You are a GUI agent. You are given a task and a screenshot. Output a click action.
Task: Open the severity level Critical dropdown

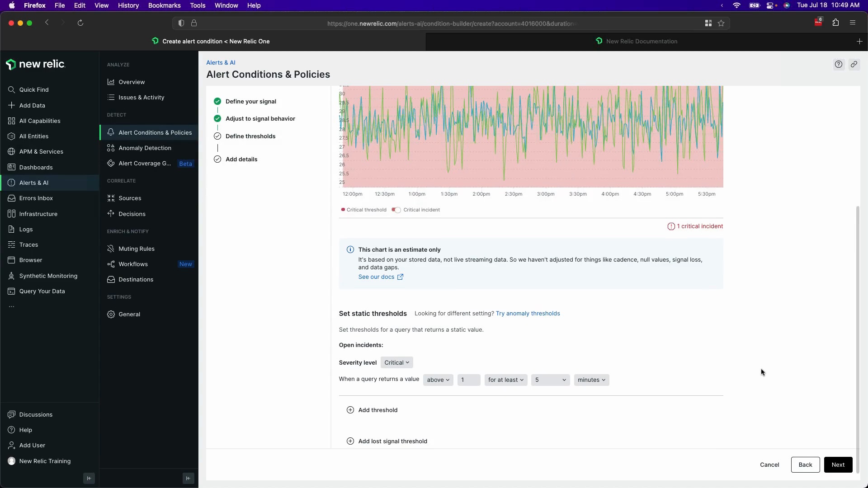point(396,362)
